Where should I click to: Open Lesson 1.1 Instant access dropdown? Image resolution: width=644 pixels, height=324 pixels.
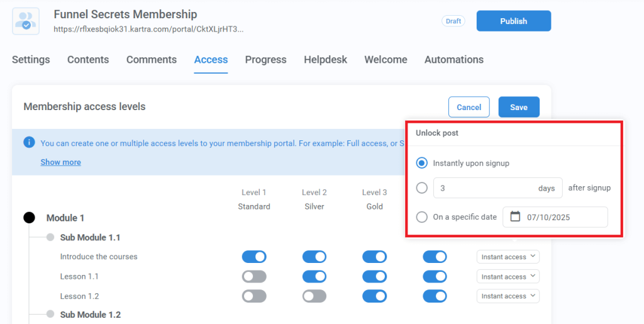click(508, 277)
